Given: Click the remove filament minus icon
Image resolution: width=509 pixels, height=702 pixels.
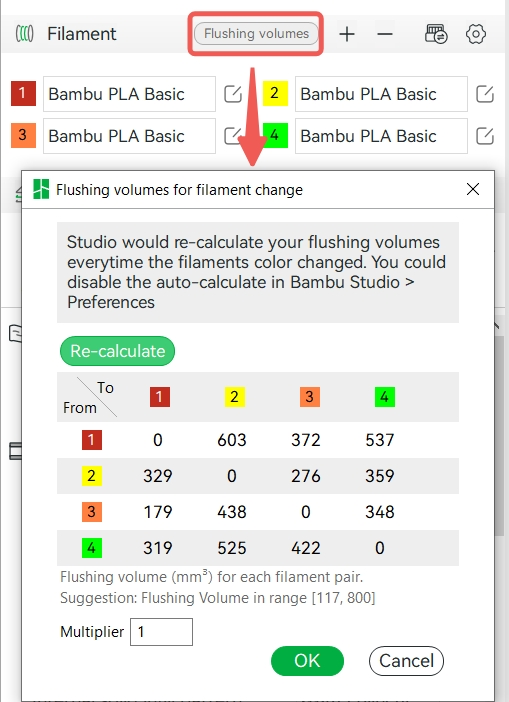Looking at the screenshot, I should (385, 34).
